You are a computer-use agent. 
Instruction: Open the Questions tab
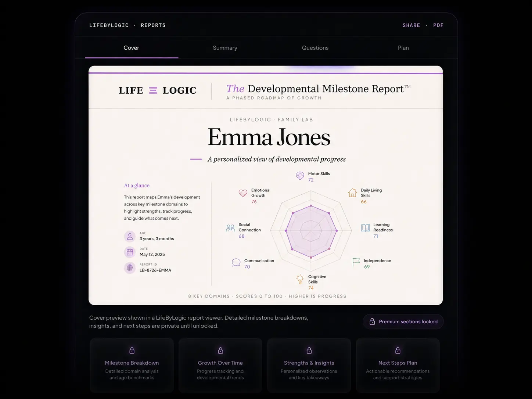click(x=315, y=48)
